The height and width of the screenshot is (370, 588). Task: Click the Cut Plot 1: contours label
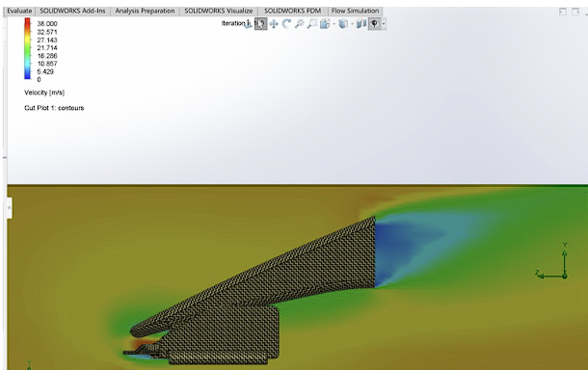pyautogui.click(x=54, y=108)
